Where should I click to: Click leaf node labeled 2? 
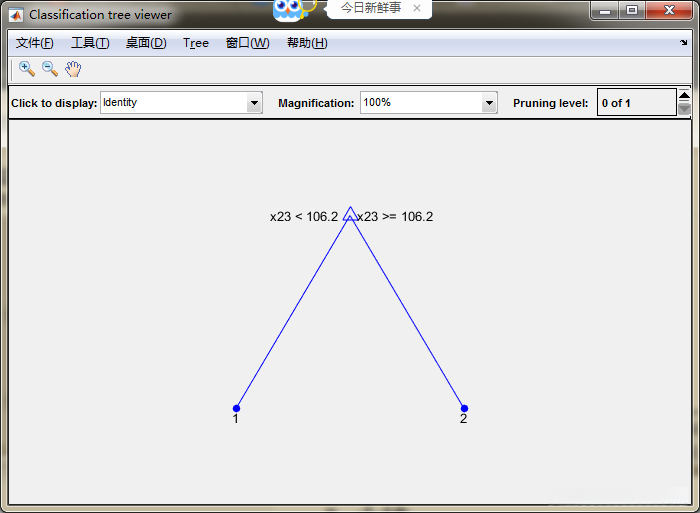464,408
